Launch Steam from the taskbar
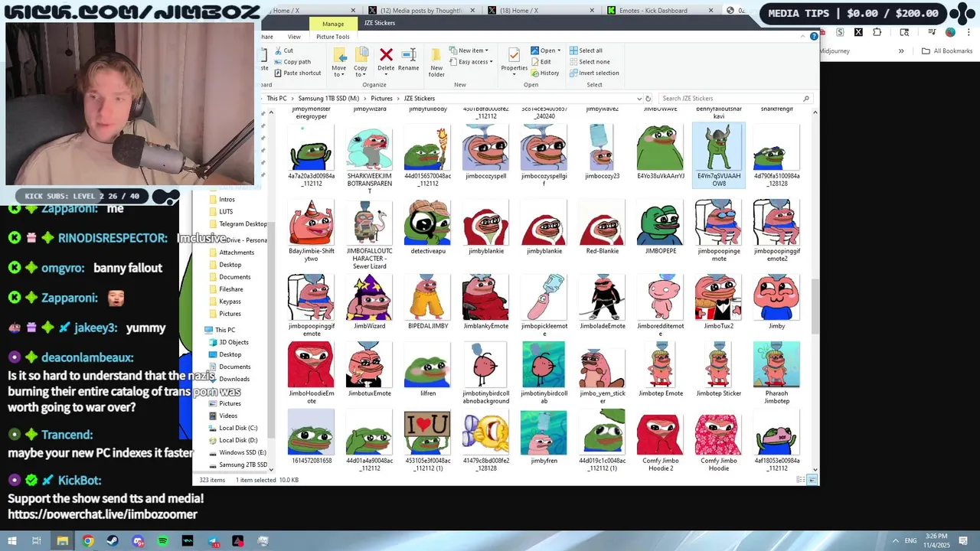 [x=113, y=541]
